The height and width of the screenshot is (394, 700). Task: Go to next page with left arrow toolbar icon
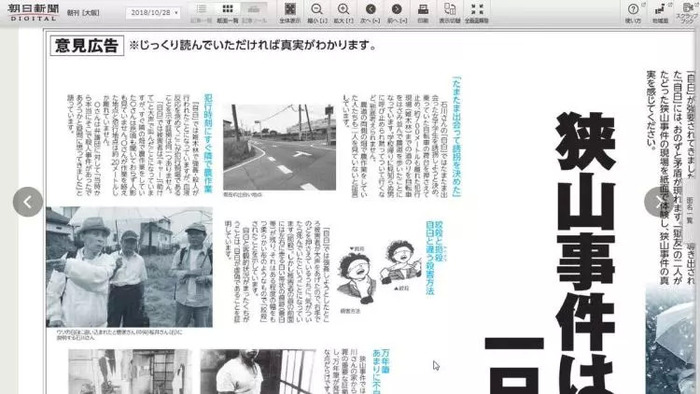click(370, 12)
